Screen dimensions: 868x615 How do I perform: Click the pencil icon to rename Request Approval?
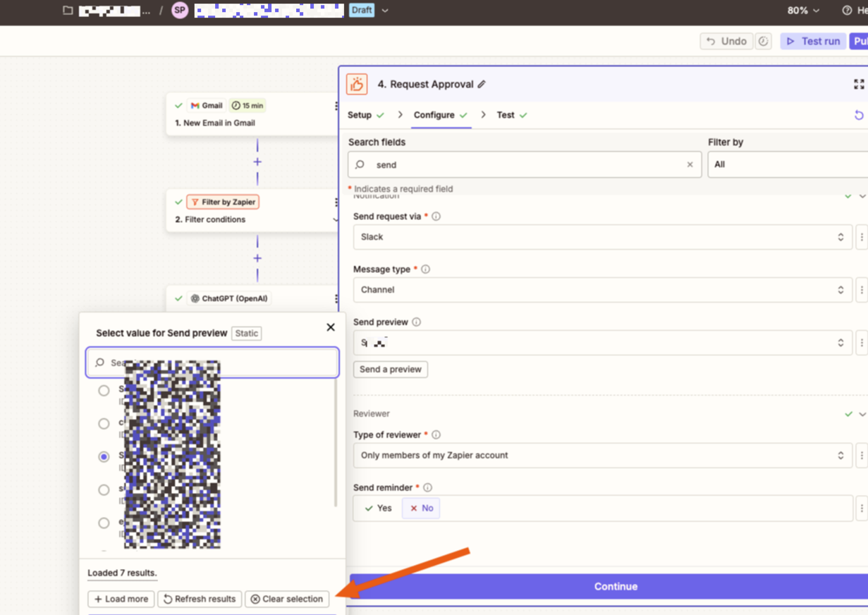482,85
